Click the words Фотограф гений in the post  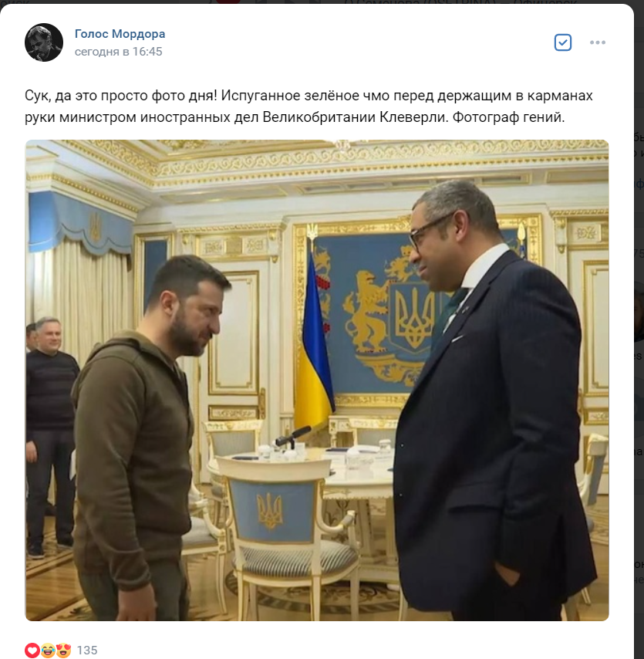click(508, 117)
